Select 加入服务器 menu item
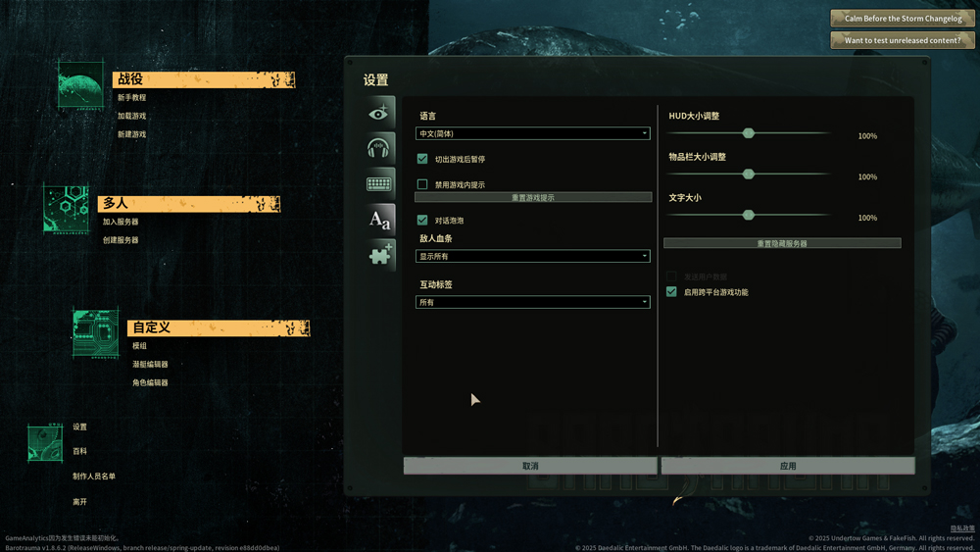The height and width of the screenshot is (552, 980). [x=121, y=222]
